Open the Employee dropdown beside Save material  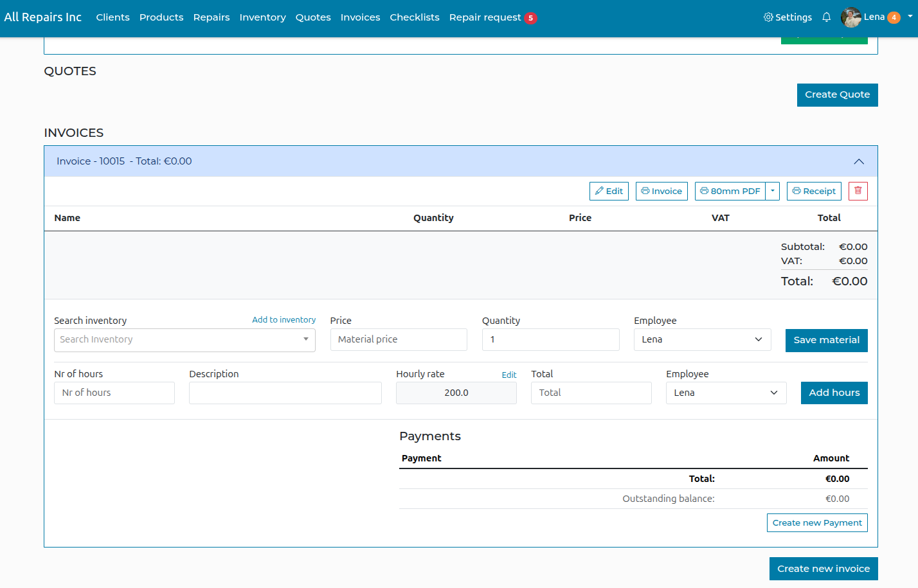[x=703, y=339]
